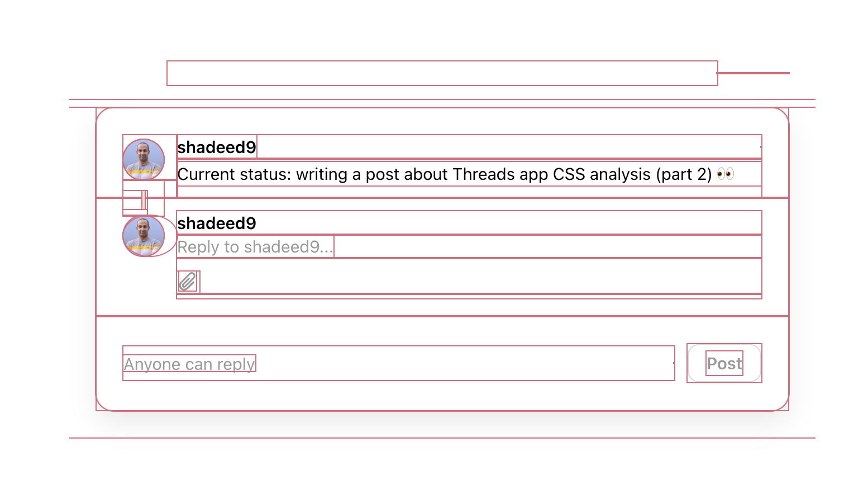This screenshot has height=495, width=868.
Task: Open the "Anyone can reply" audience selector
Action: [x=189, y=364]
